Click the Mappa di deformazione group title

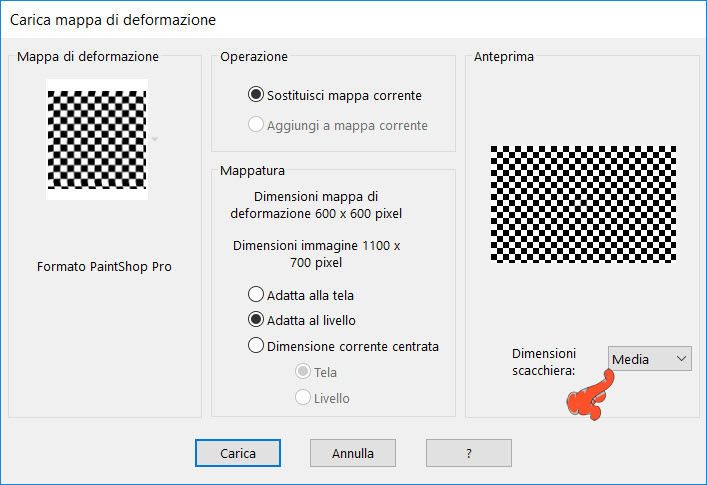(88, 56)
